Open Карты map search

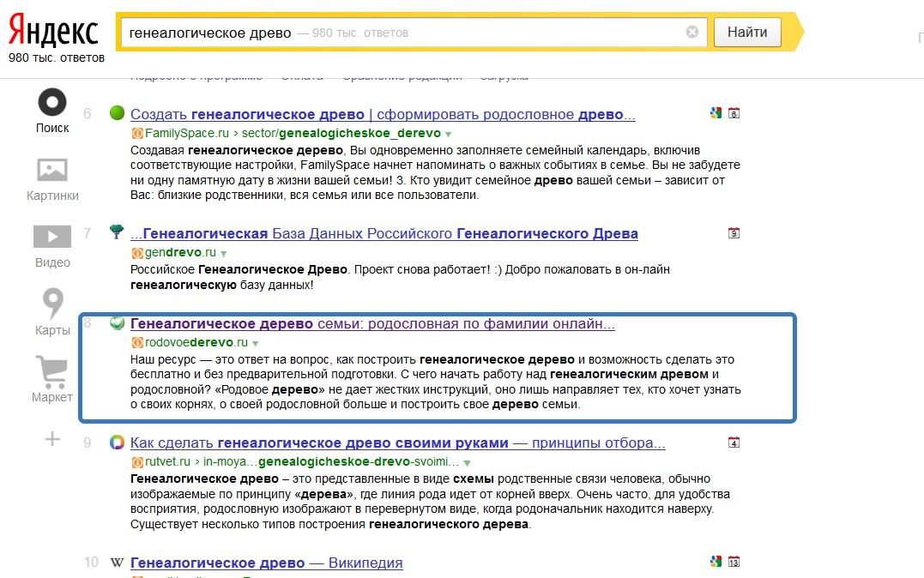(53, 304)
